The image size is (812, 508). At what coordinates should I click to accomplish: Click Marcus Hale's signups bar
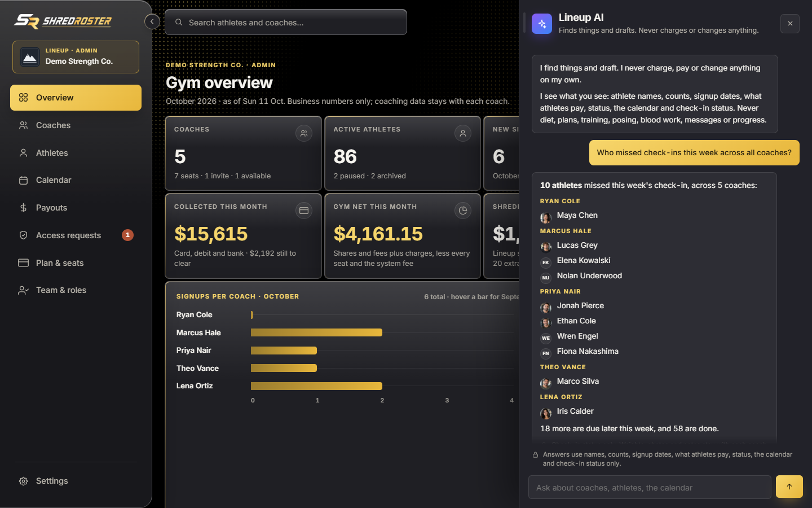(316, 332)
